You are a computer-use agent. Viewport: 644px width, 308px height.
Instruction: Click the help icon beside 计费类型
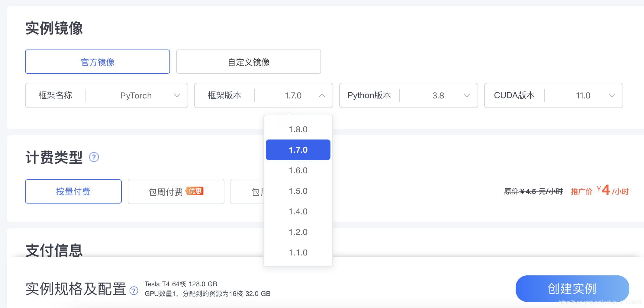coord(94,157)
